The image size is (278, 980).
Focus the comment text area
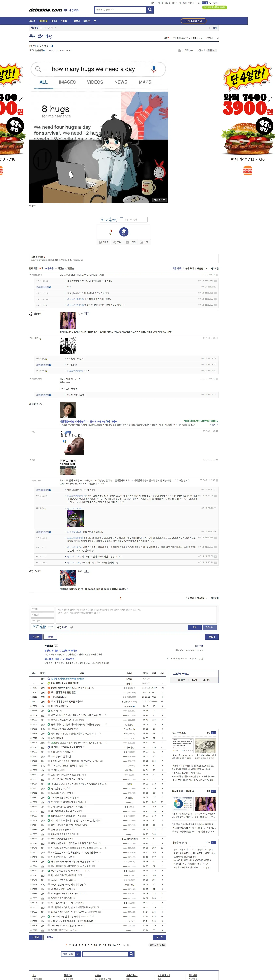(x=136, y=614)
